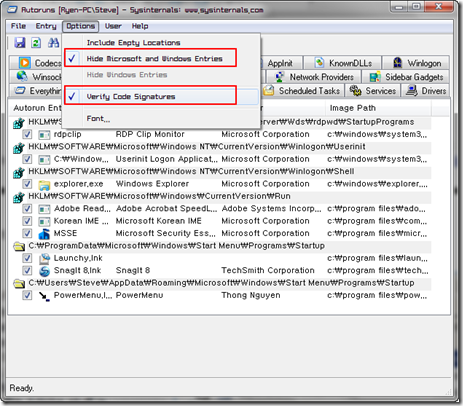Screen dimensions: 463x406
Task: Click the Launchy.lnk entry icon
Action: (44, 258)
